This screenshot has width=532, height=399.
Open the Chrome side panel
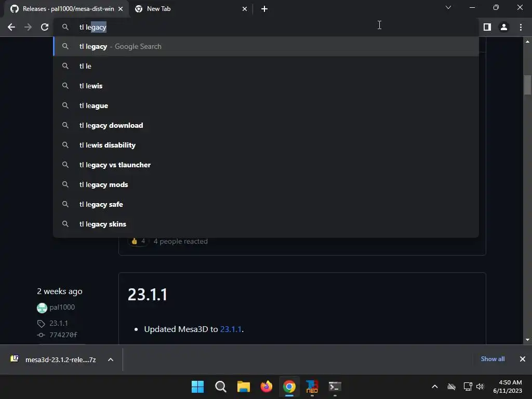point(487,27)
